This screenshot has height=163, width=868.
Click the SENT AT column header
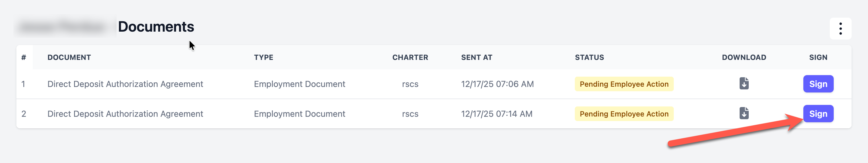(x=476, y=57)
